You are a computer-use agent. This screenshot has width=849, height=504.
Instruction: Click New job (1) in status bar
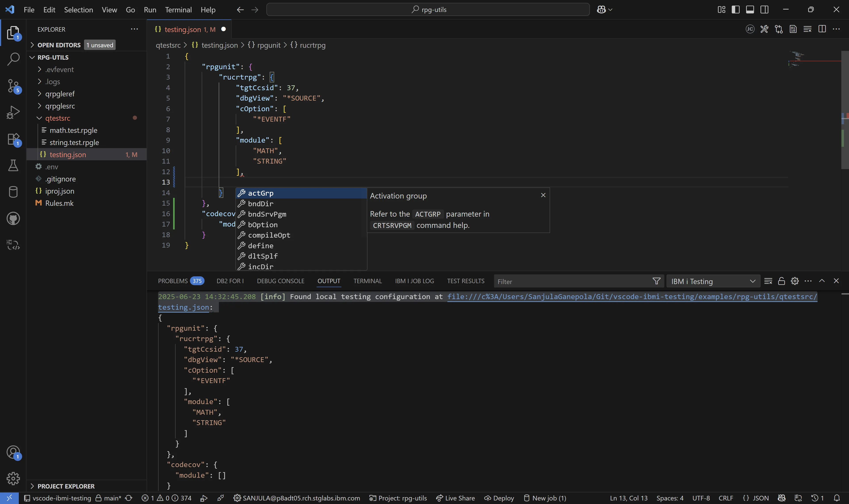[545, 498]
